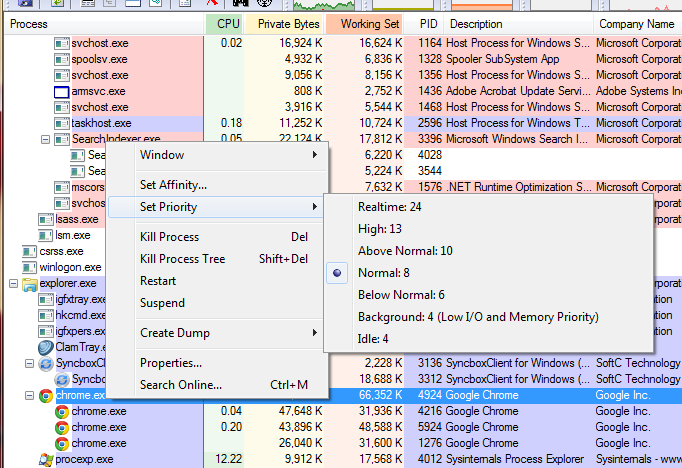
Task: Click the svchost.exe icon for PID 1164
Action: click(62, 43)
